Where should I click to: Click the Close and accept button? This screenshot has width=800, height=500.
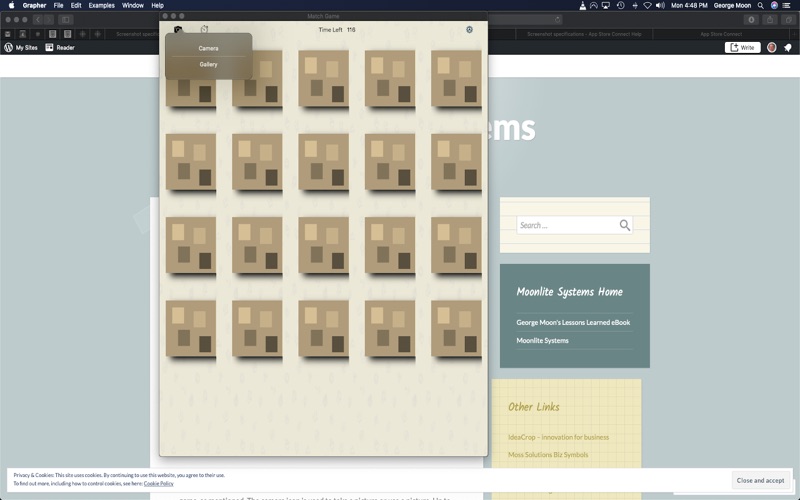pos(760,480)
